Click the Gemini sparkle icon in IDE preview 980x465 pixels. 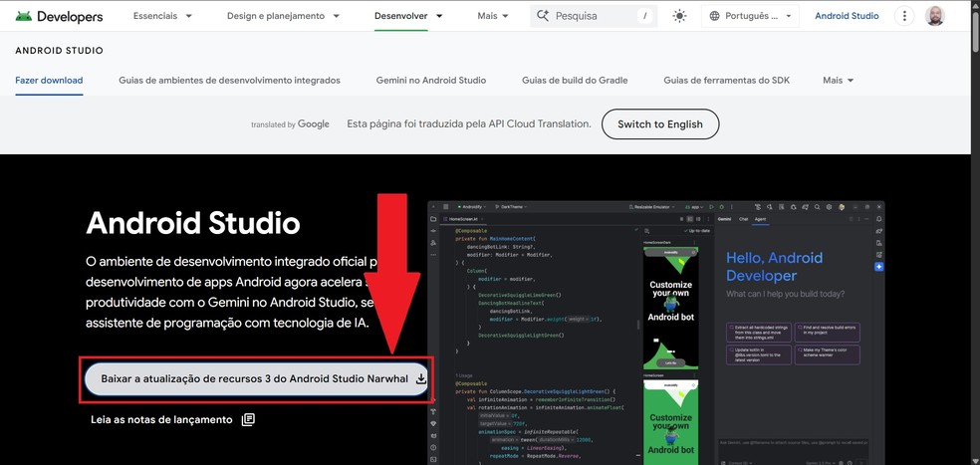(x=878, y=267)
